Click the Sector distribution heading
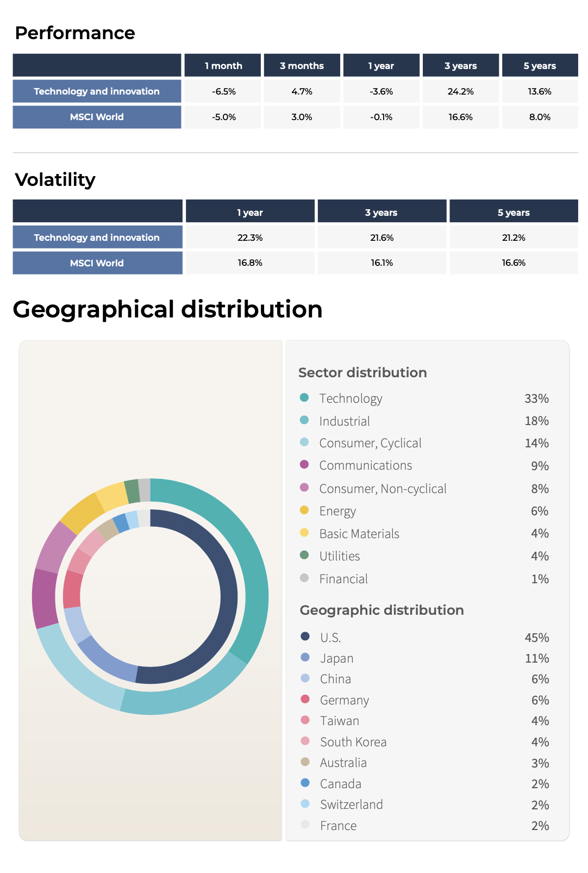Viewport: 588px width, 873px height. (x=362, y=373)
